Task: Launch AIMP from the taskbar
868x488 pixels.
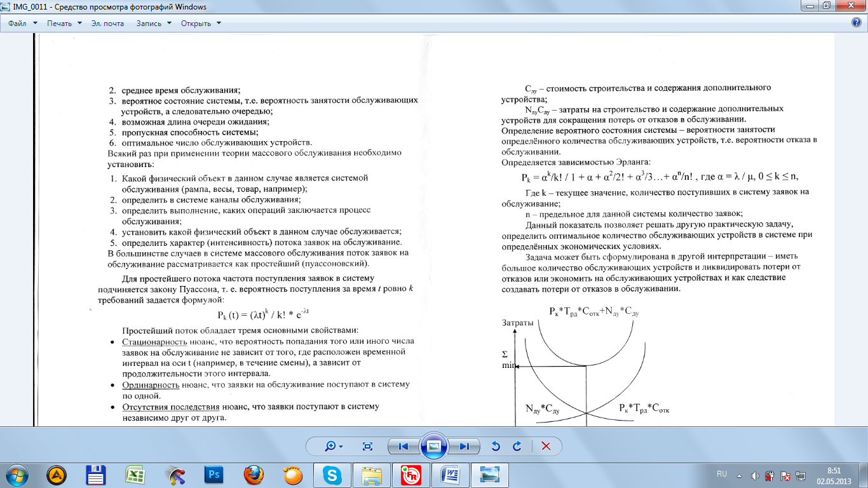Action: coord(57,475)
